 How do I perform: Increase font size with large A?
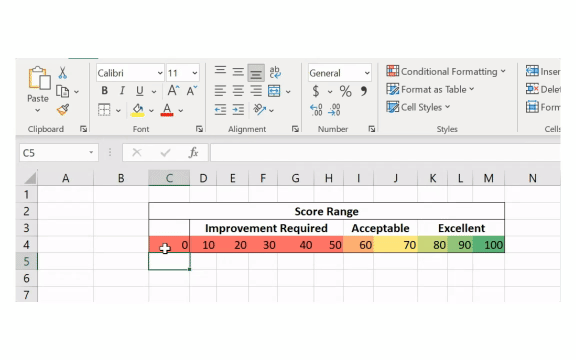pos(173,90)
